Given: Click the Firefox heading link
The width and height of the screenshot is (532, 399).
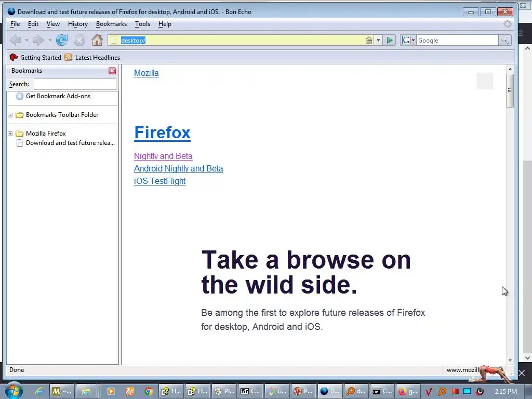Looking at the screenshot, I should point(162,132).
